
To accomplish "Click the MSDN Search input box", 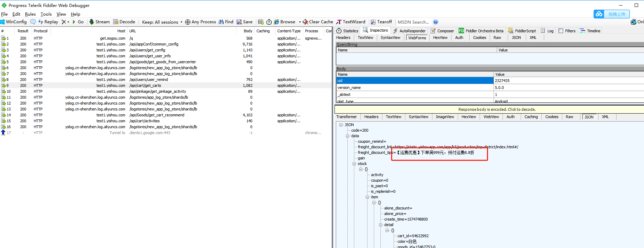I will tap(413, 22).
